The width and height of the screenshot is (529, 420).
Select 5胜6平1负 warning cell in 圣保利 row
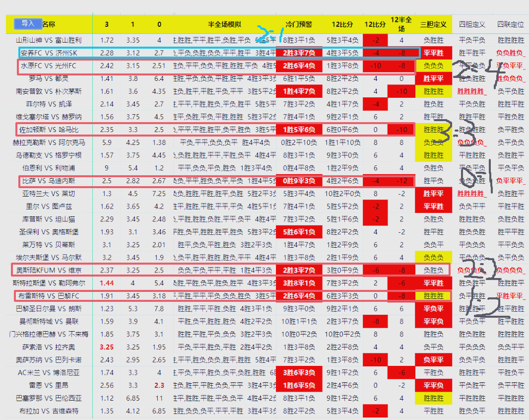299,232
